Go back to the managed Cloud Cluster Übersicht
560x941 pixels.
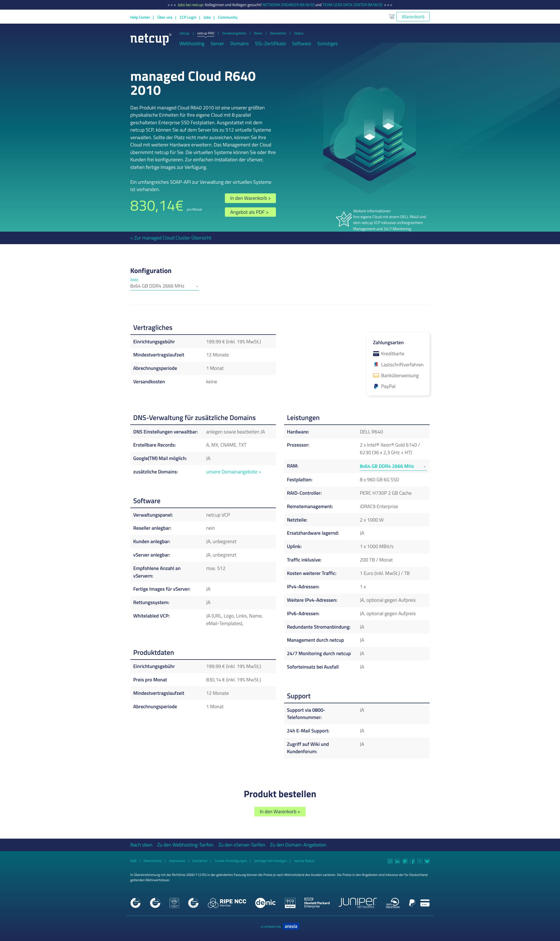[171, 238]
